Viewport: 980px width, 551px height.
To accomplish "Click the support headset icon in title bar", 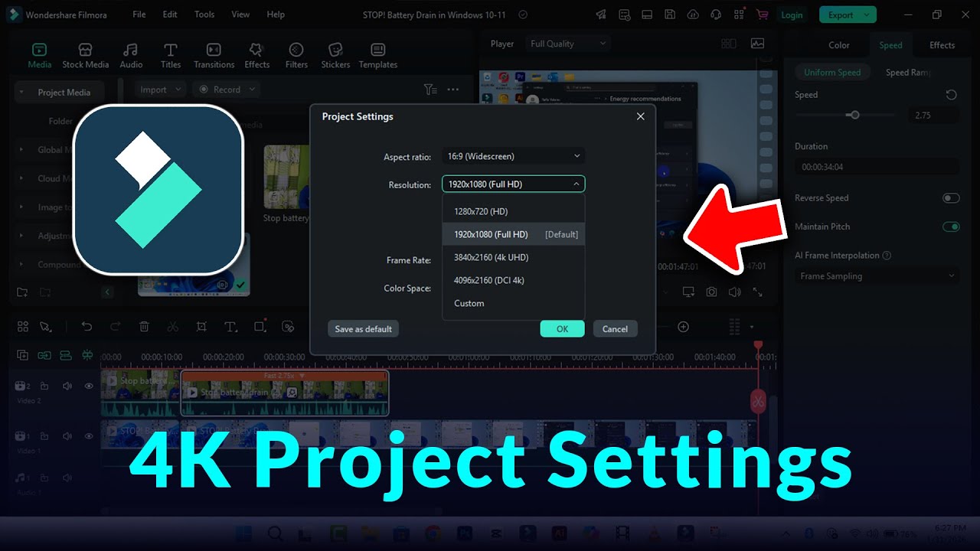I will point(716,15).
